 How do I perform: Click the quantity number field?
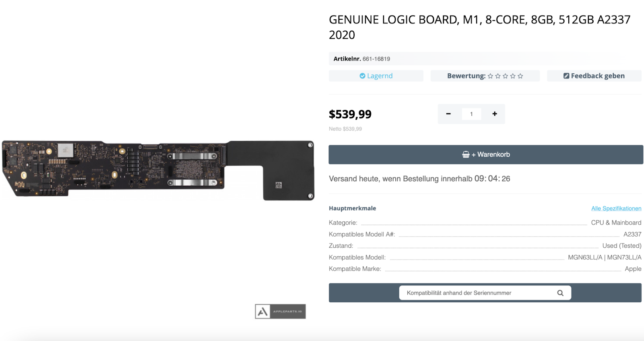point(471,114)
